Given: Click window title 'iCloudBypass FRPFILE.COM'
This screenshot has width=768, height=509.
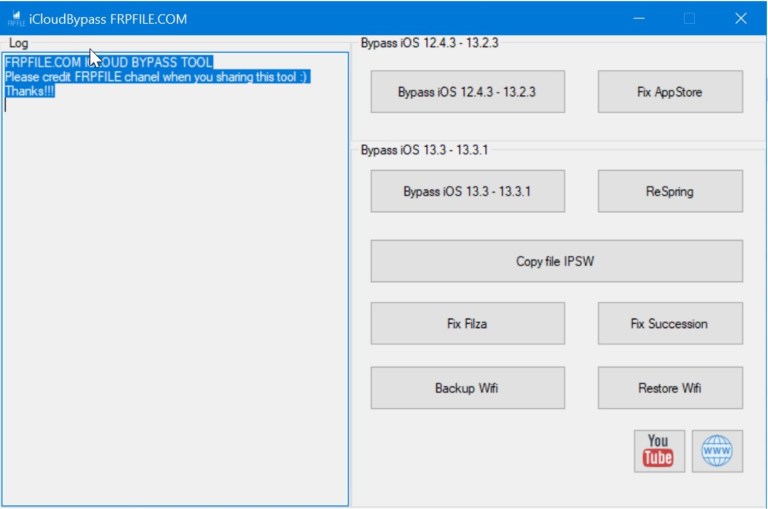Looking at the screenshot, I should coord(108,19).
